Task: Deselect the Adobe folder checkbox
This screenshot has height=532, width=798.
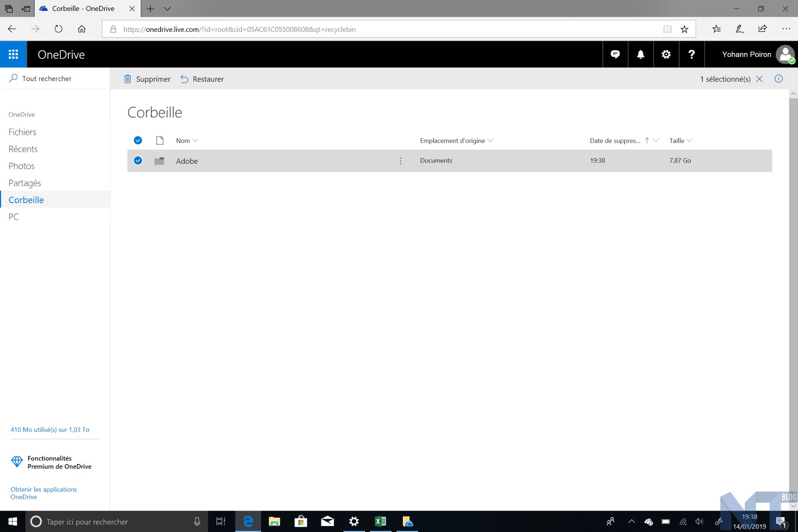Action: tap(138, 161)
